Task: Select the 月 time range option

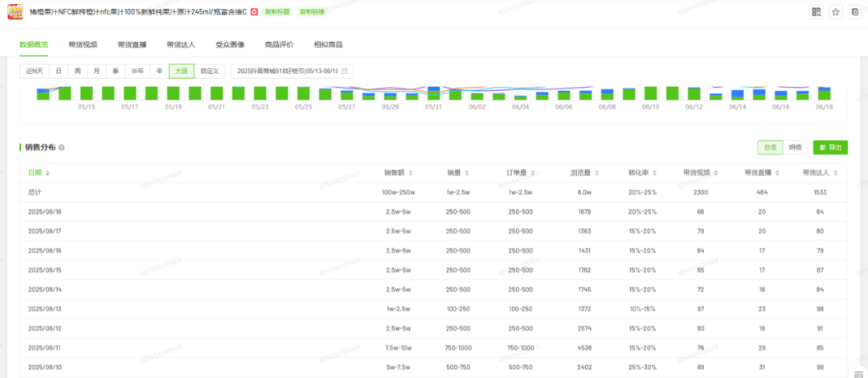Action: pos(96,72)
